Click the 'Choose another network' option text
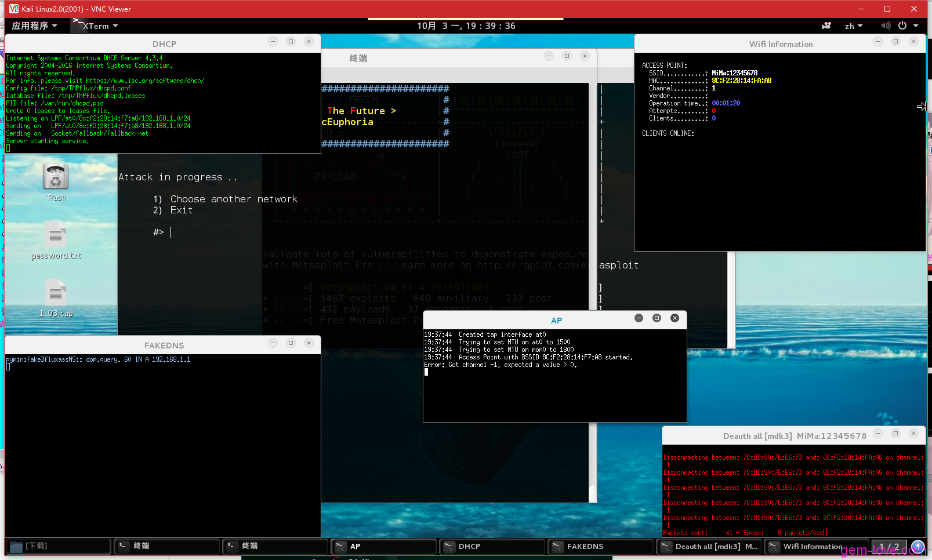The height and width of the screenshot is (560, 932). pyautogui.click(x=234, y=199)
